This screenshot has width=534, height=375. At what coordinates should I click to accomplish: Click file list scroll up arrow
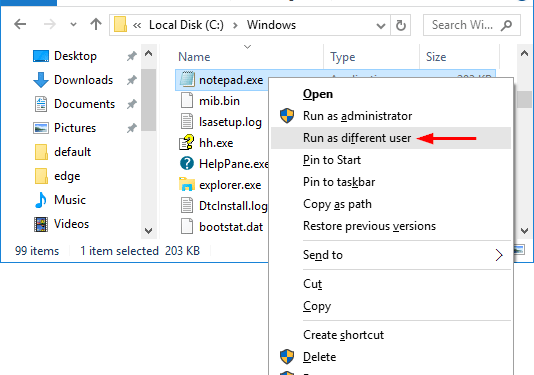[x=524, y=53]
